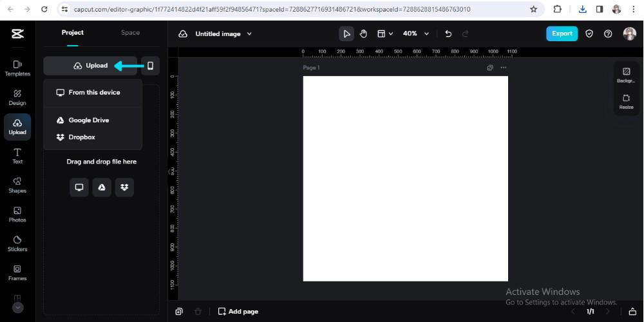Select the Upload sidebar item
This screenshot has height=322, width=644.
(x=17, y=127)
